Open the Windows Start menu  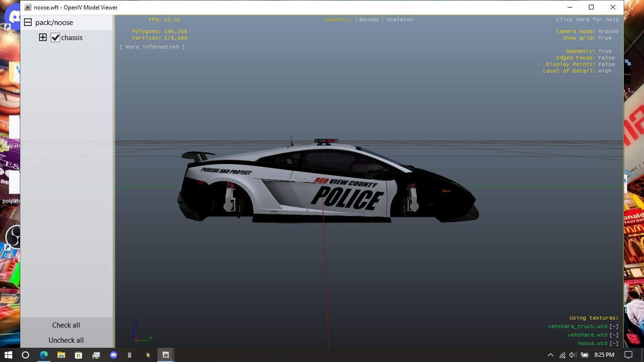tap(8, 355)
